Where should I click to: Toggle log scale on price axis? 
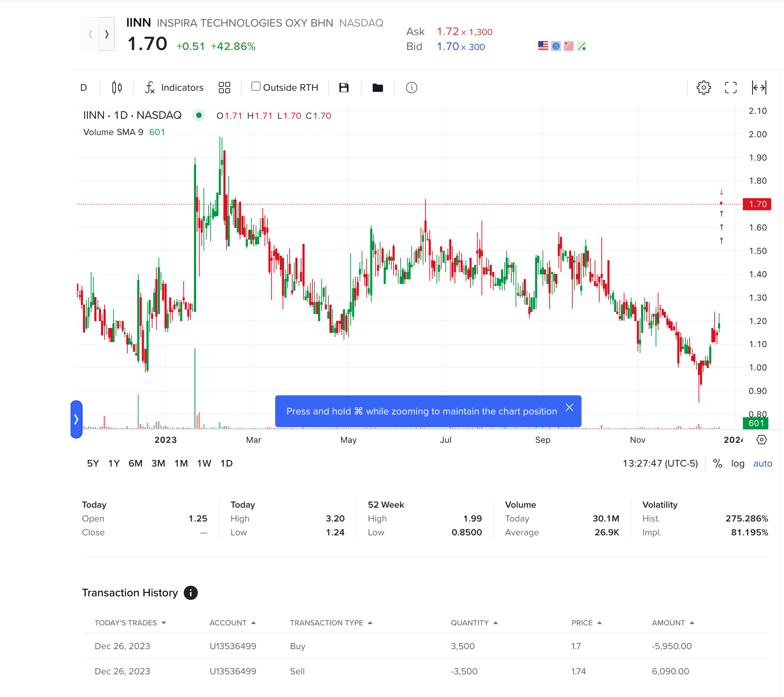click(737, 463)
